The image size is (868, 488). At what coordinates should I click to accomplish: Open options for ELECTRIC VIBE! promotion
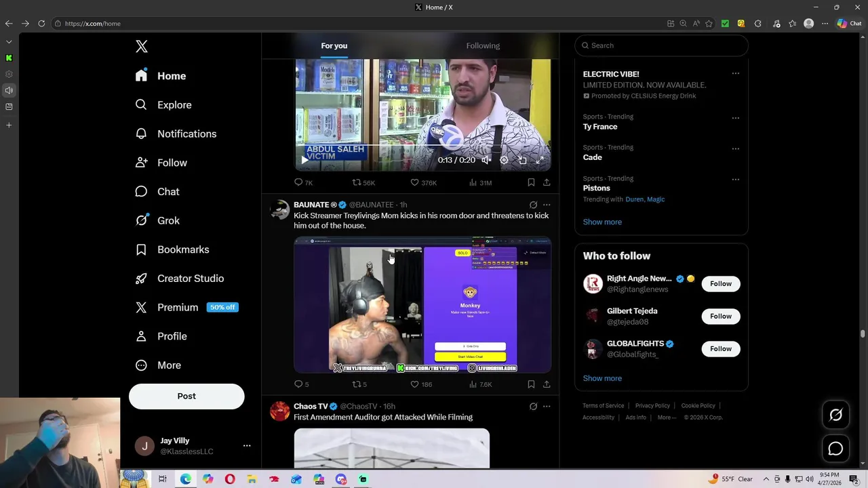[x=735, y=74]
